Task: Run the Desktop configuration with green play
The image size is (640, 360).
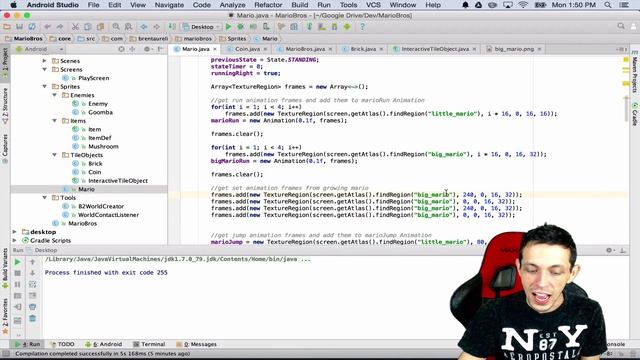Action: 228,27
